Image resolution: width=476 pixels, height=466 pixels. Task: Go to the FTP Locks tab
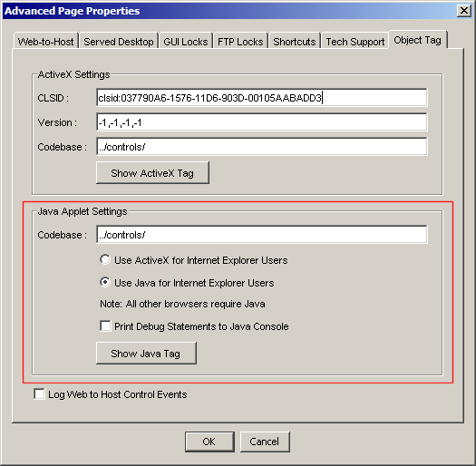240,41
